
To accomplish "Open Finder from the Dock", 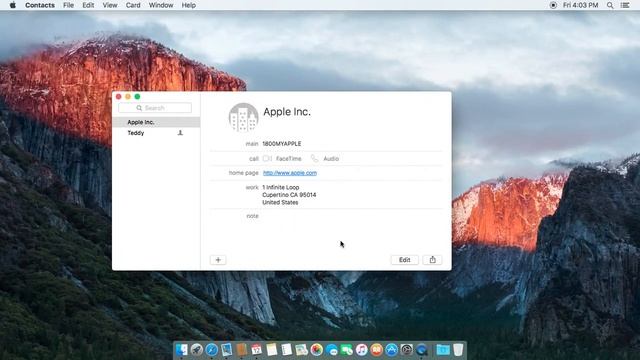I will coord(182,350).
